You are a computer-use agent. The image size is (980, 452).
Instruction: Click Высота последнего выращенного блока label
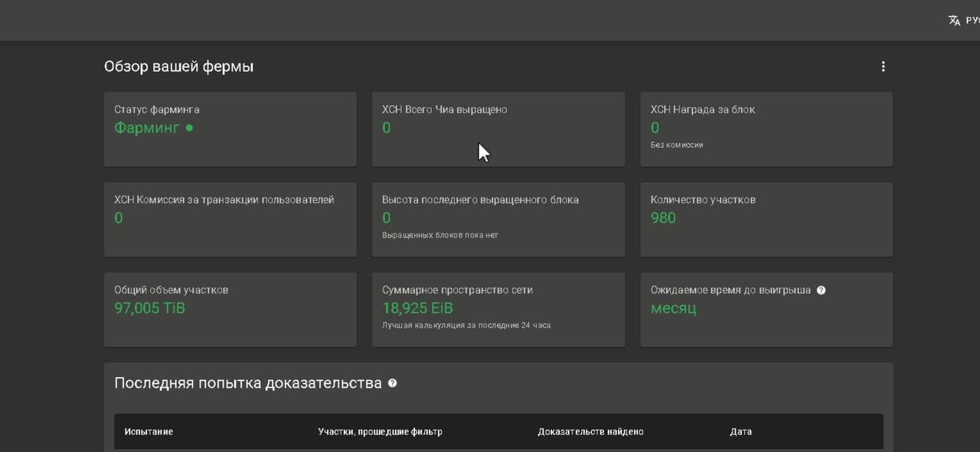(481, 200)
